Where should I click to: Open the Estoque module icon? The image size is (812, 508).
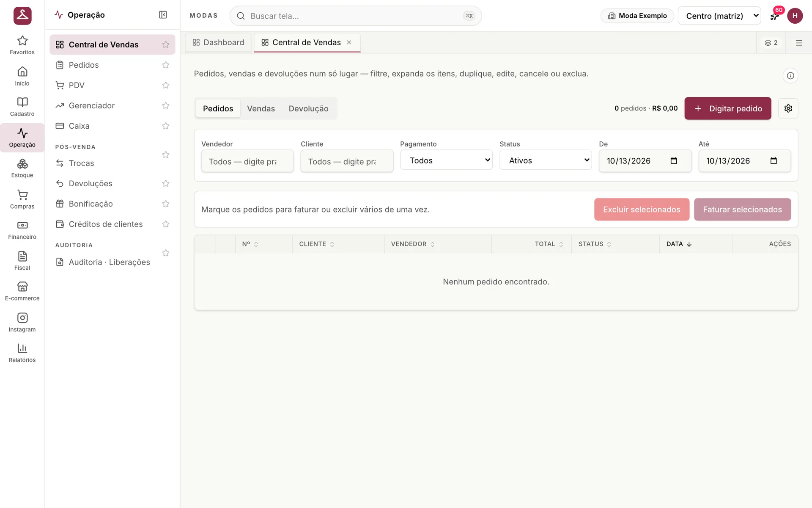[22, 168]
